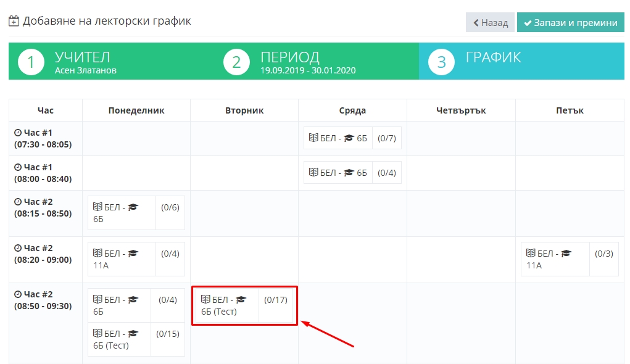Click the step 2 number circle

[x=236, y=62]
